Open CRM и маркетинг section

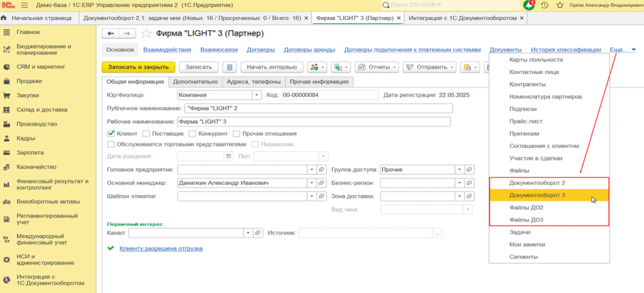tap(41, 67)
